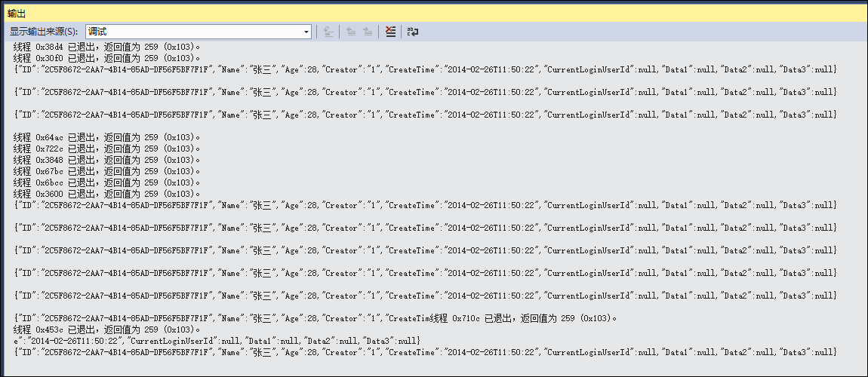
Task: Go to previous message icon
Action: (x=351, y=32)
